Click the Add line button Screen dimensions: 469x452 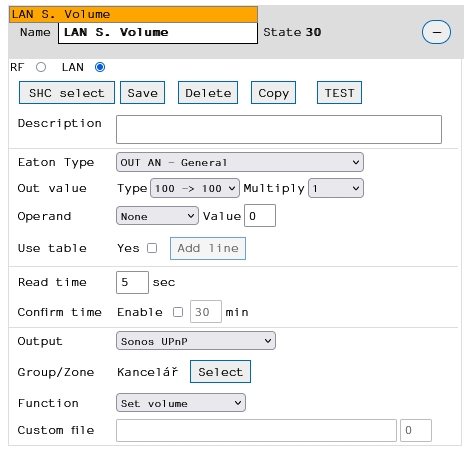(x=208, y=248)
